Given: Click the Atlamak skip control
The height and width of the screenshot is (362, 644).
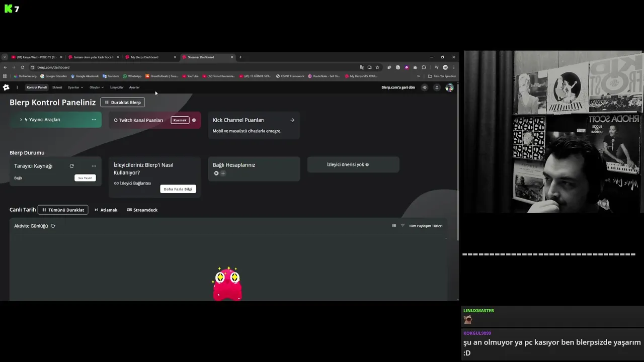Looking at the screenshot, I should coord(106,210).
